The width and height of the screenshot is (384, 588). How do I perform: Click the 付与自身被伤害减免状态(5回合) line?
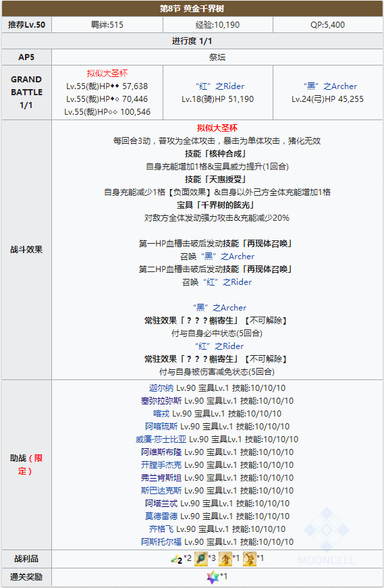tap(217, 372)
